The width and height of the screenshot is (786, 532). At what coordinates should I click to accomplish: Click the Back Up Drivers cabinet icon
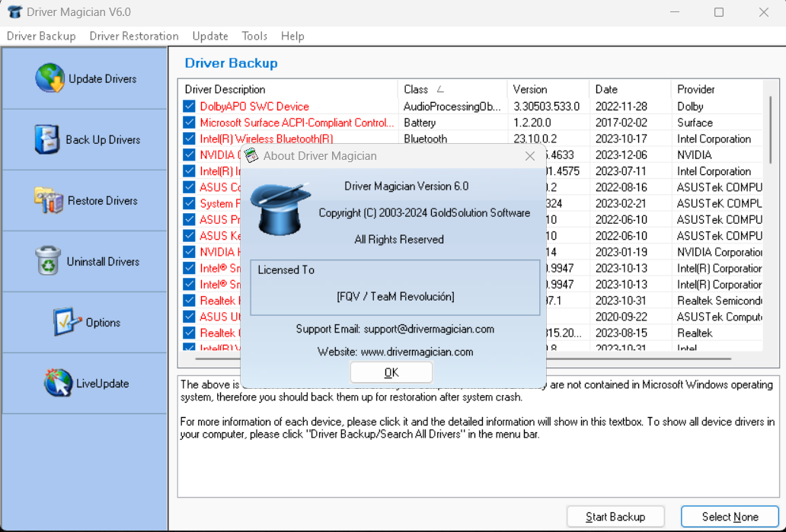click(x=47, y=139)
